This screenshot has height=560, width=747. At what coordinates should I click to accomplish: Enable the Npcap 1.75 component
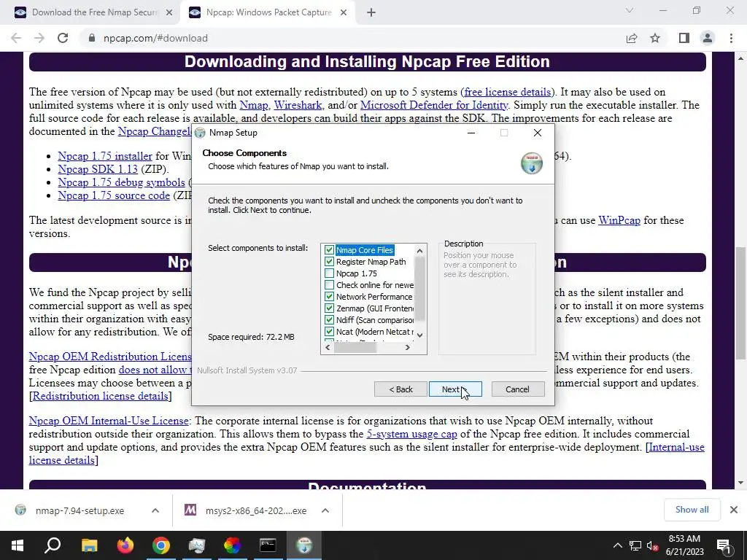[329, 273]
